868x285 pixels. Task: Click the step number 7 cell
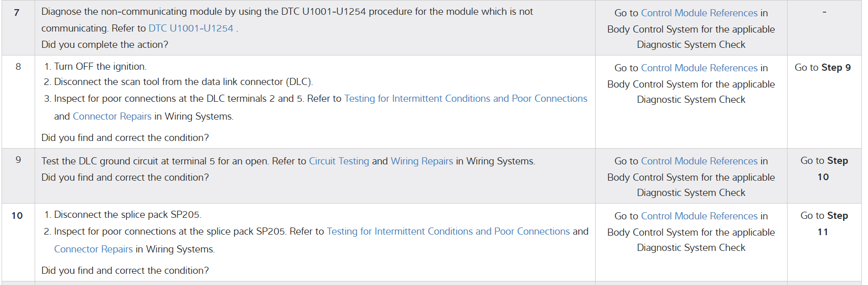point(17,13)
